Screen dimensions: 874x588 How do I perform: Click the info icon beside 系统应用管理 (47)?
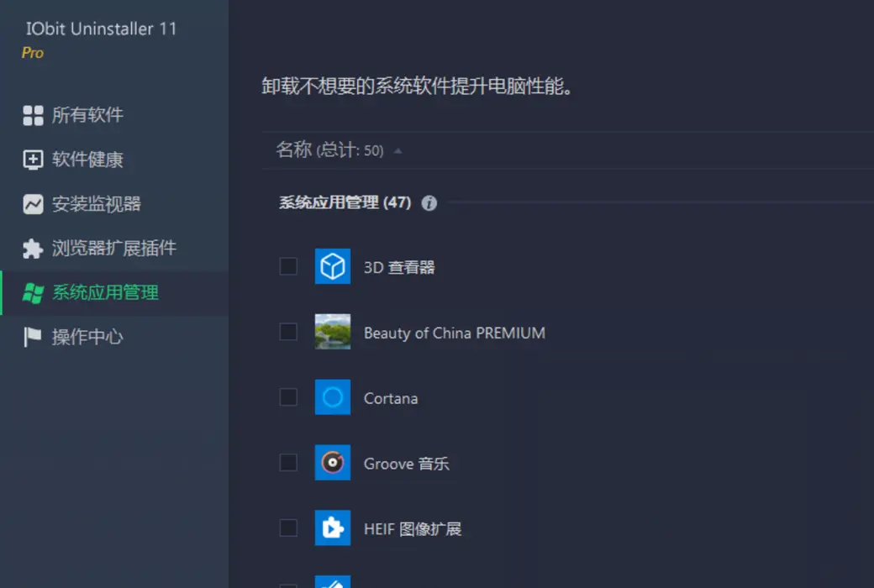[429, 203]
